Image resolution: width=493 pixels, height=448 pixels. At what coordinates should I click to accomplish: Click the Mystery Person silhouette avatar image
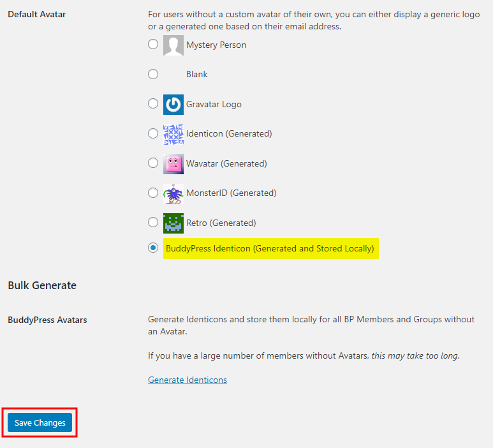coord(173,45)
